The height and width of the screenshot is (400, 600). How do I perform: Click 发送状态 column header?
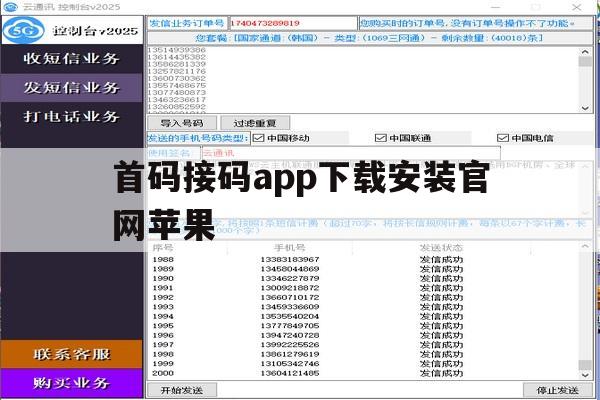[441, 248]
